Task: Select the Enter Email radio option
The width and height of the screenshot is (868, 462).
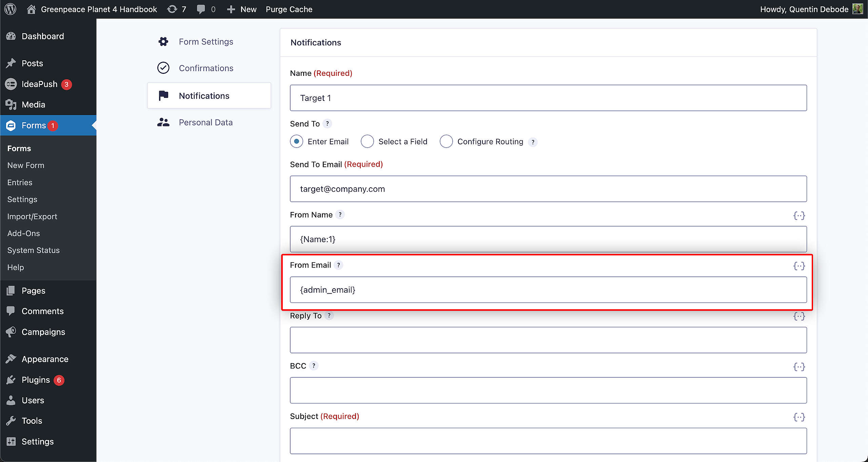Action: [297, 141]
